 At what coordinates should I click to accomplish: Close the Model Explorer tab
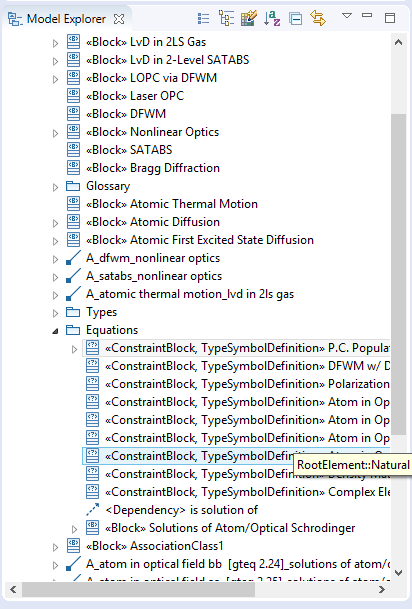pos(119,19)
